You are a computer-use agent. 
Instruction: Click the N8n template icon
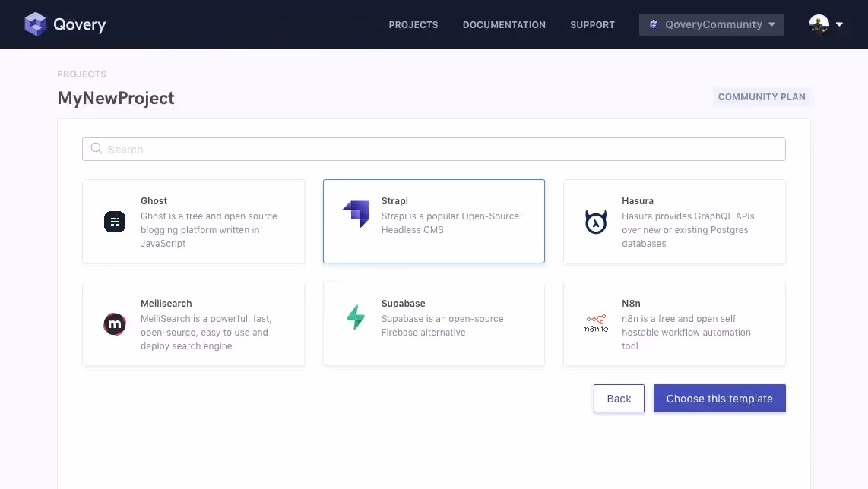596,324
